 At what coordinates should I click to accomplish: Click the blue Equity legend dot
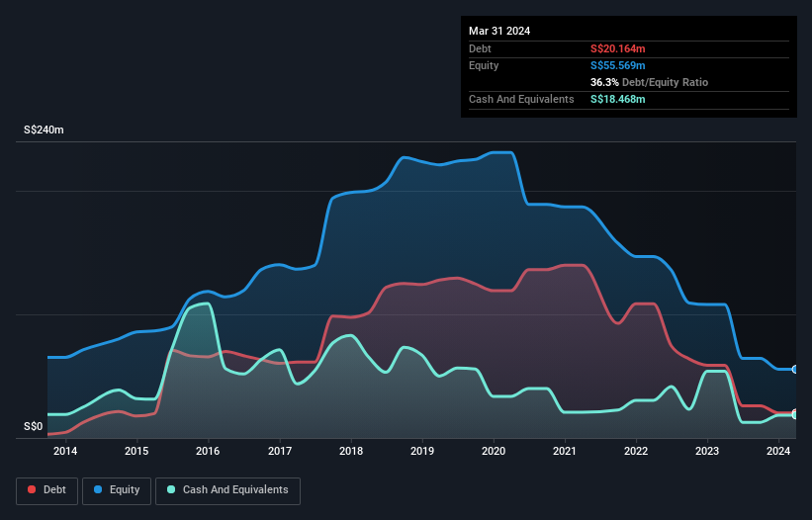pyautogui.click(x=98, y=489)
